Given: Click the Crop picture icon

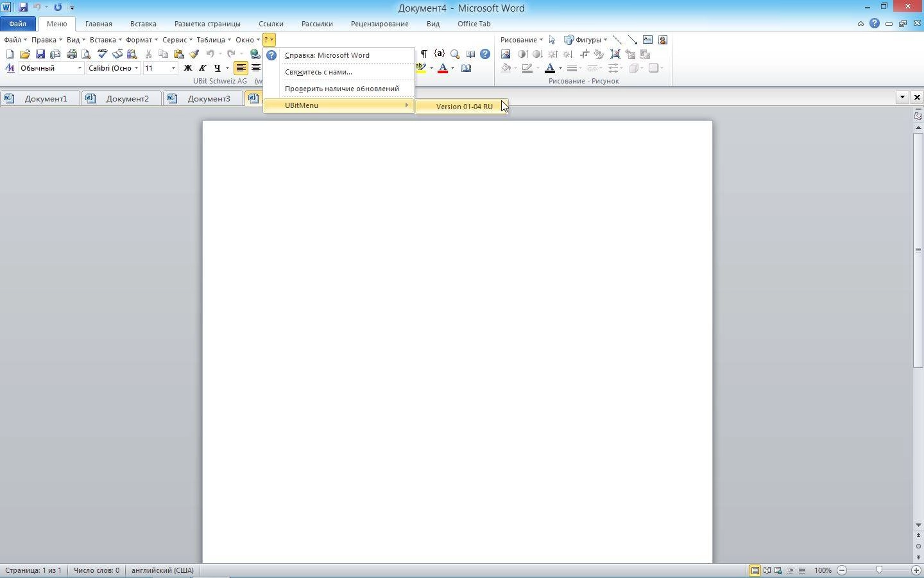Looking at the screenshot, I should (584, 55).
